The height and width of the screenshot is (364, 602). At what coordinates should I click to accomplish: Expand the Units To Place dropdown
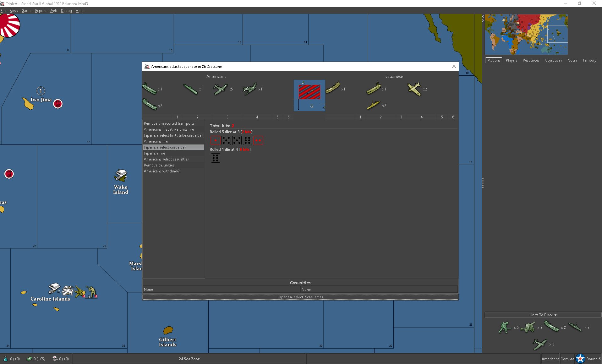543,315
